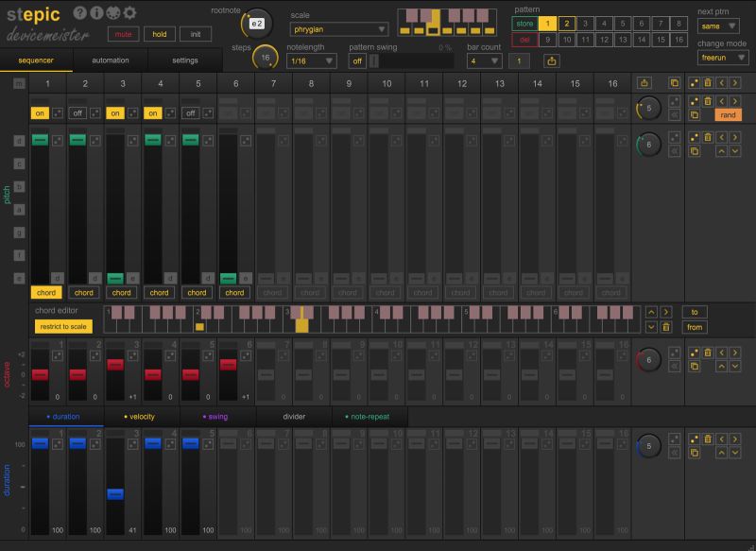Viewport: 756px width, 551px height.
Task: Click chord editor right arrow icon
Action: click(666, 313)
